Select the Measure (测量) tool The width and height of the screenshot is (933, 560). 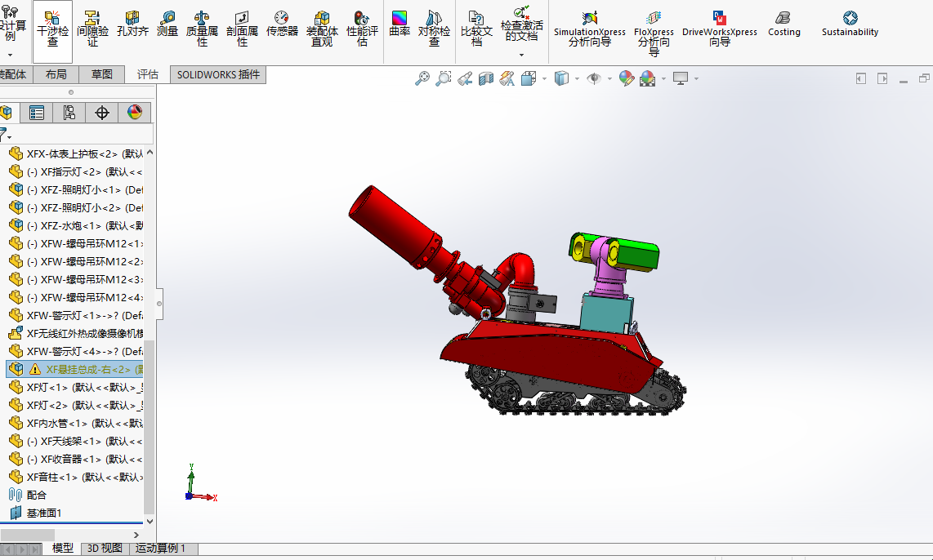pos(167,25)
